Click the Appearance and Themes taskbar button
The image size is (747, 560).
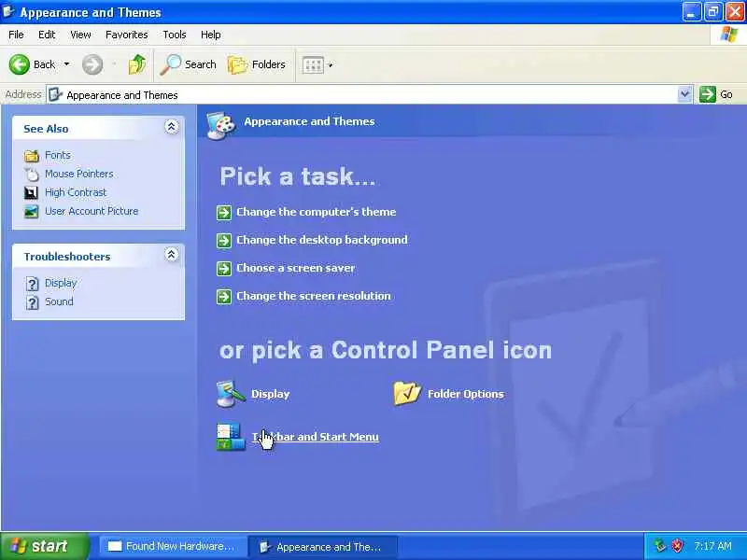pyautogui.click(x=323, y=547)
